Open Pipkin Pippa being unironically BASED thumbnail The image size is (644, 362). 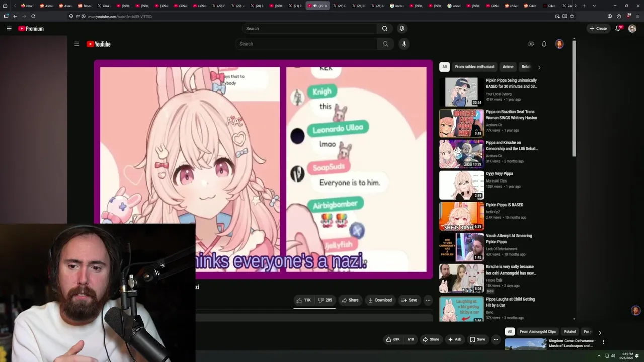click(461, 92)
